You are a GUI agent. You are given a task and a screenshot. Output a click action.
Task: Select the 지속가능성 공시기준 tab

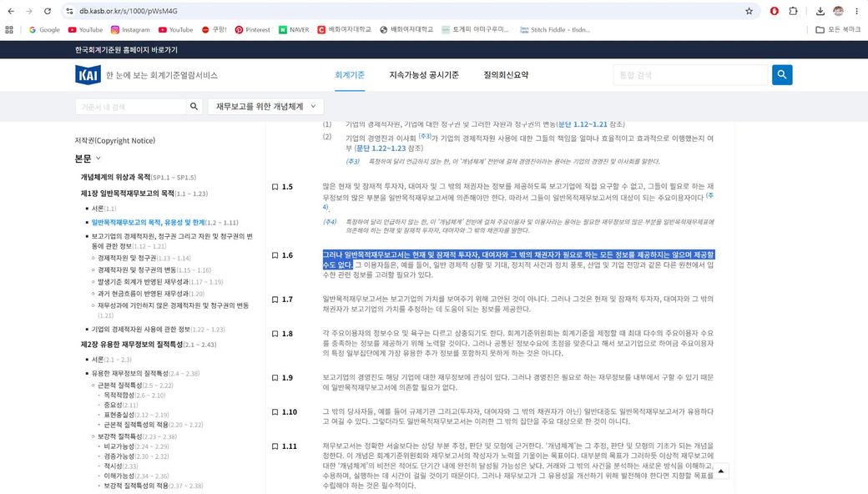click(x=424, y=75)
